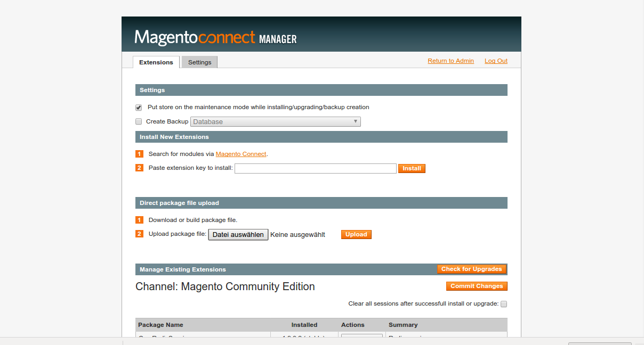Viewport: 644px width, 345px height.
Task: Click the Actions column header
Action: [x=353, y=325]
